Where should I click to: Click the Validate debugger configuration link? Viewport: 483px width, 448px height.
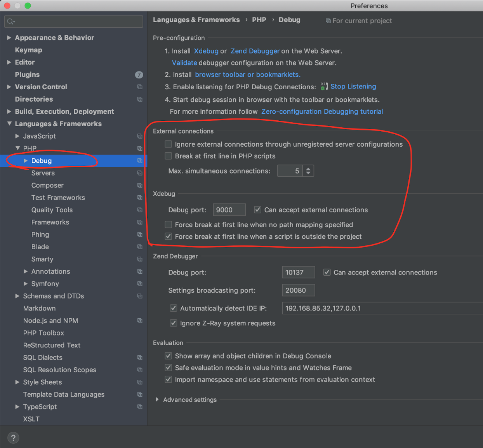(x=184, y=63)
